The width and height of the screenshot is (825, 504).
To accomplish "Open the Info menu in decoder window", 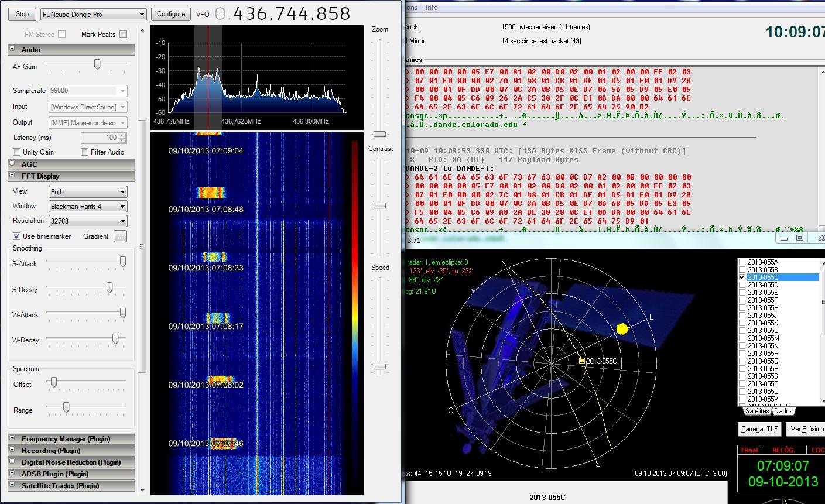I will [x=432, y=8].
